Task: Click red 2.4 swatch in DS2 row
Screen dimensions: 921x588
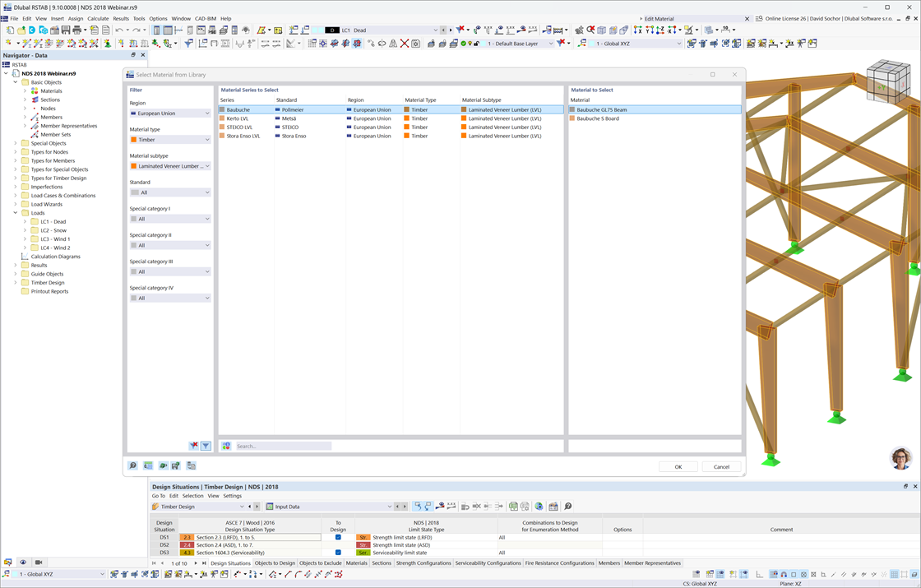Action: click(187, 544)
